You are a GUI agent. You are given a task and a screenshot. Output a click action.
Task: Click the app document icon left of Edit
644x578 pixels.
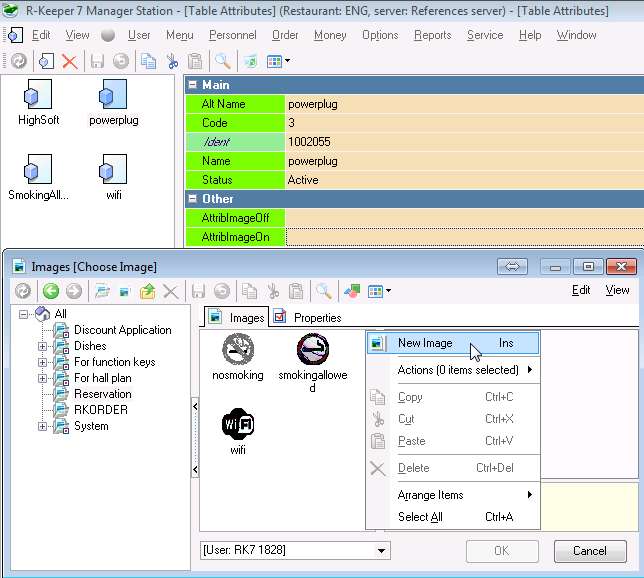tap(14, 35)
